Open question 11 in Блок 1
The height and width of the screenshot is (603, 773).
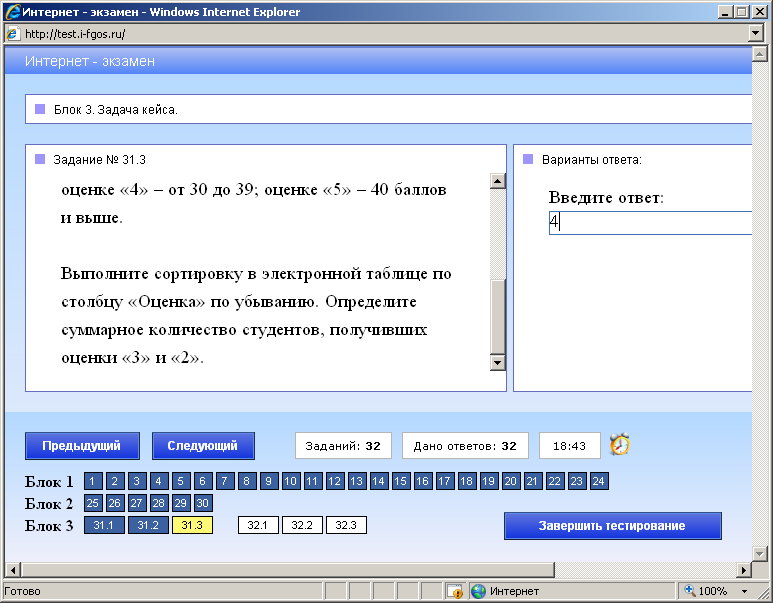tap(313, 481)
